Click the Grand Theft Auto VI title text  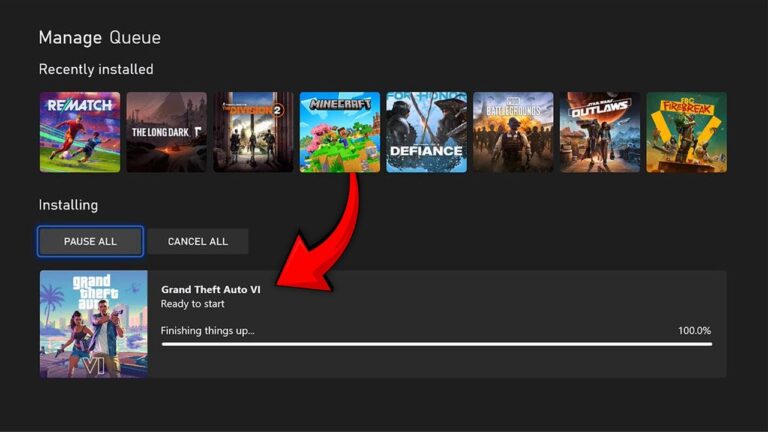(211, 289)
